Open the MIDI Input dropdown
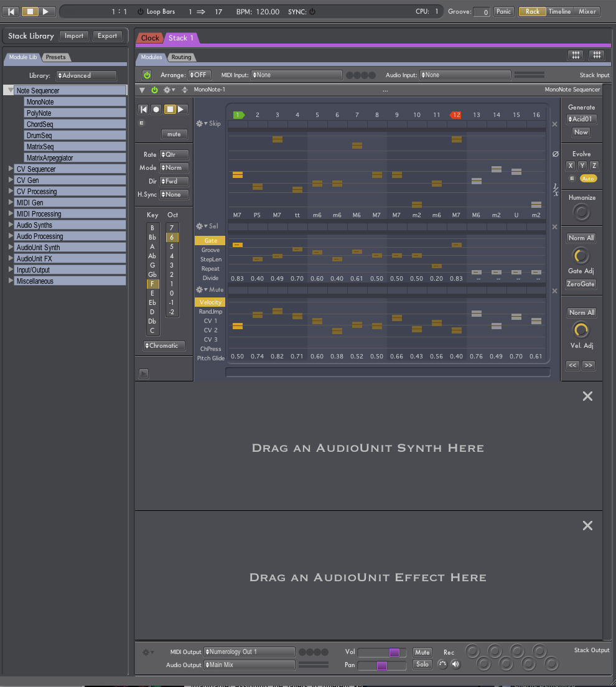 (297, 75)
